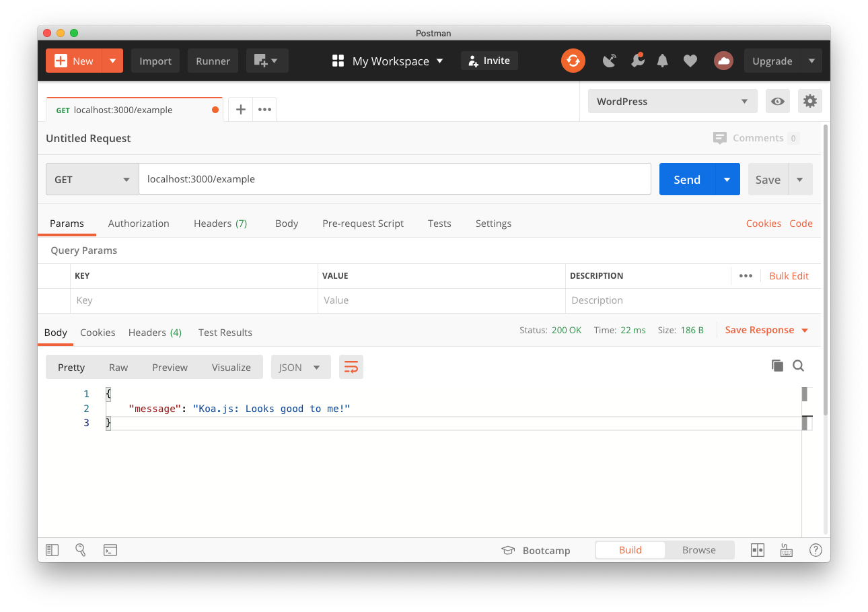Click the orange New button
868x612 pixels.
74,61
